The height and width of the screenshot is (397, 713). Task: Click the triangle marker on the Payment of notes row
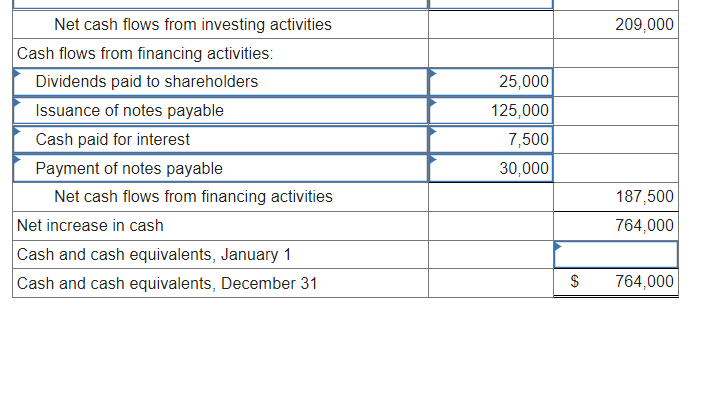click(17, 160)
